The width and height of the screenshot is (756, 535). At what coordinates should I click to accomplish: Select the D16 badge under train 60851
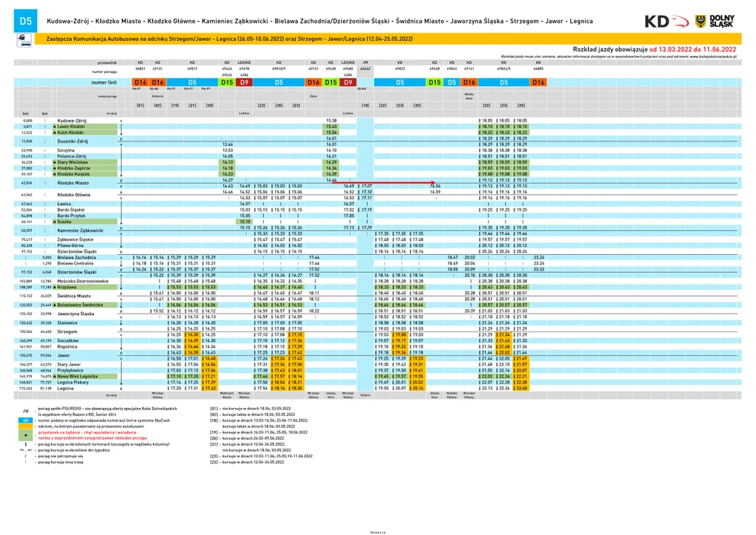click(140, 82)
